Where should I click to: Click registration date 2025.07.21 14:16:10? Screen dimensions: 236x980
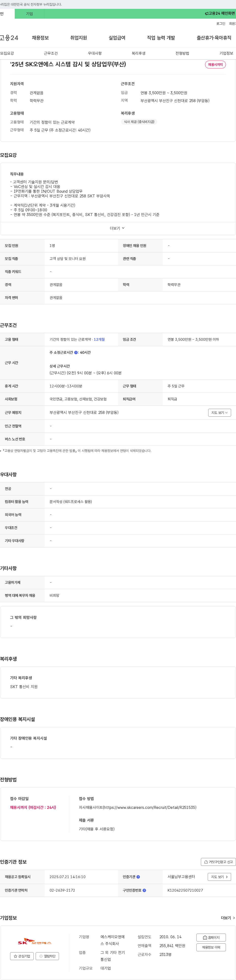pos(68,877)
